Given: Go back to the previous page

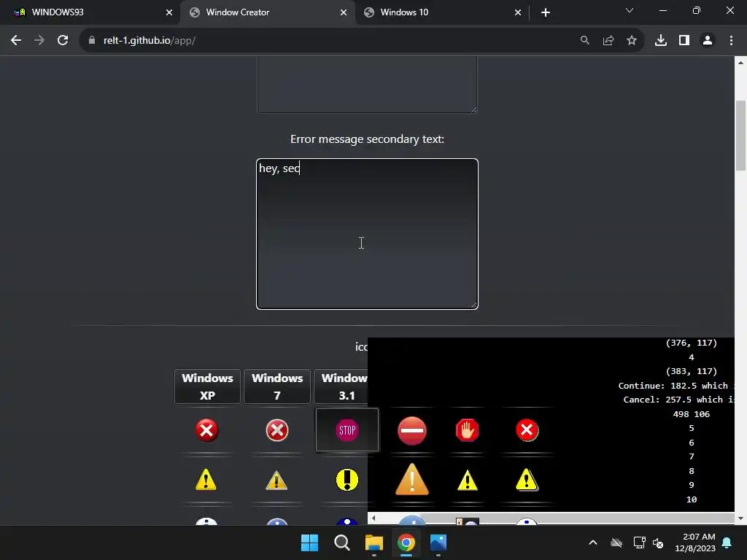Looking at the screenshot, I should [x=16, y=40].
